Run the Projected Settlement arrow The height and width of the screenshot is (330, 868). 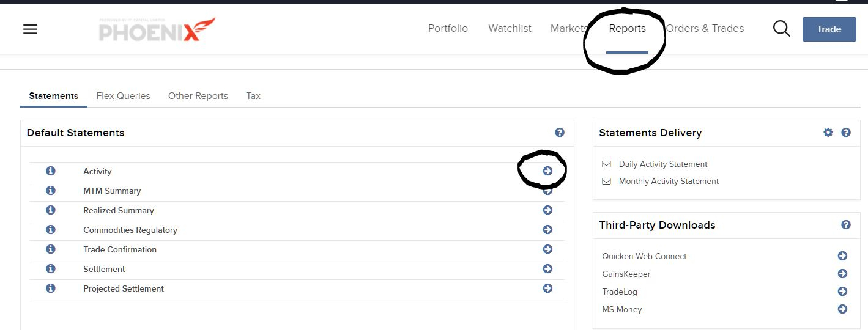click(x=547, y=288)
